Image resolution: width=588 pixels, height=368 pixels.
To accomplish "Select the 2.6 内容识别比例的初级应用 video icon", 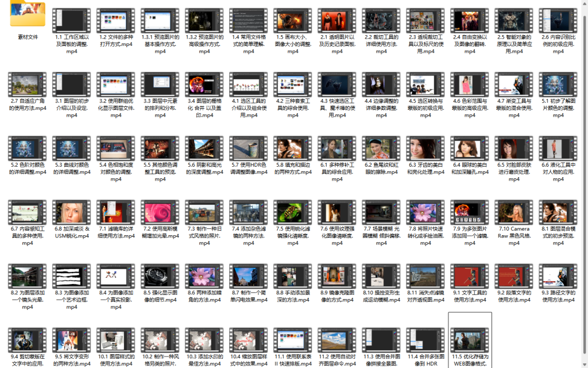I will [x=558, y=21].
